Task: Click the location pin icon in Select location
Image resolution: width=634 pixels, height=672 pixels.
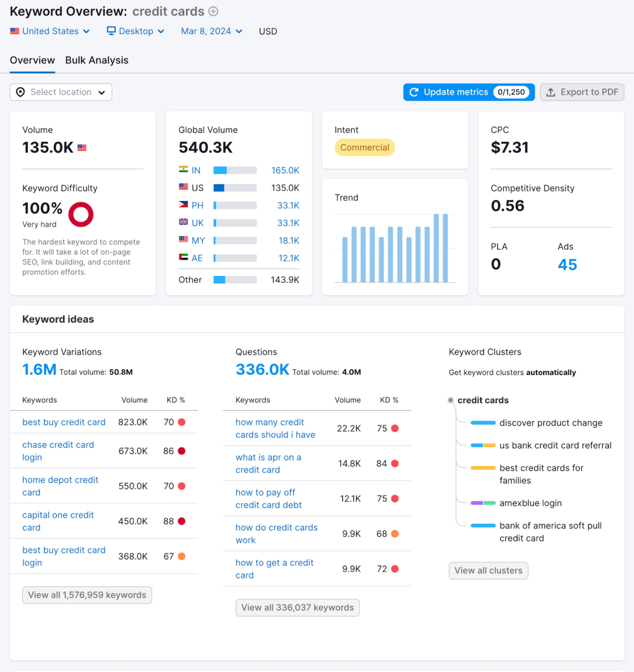Action: click(21, 92)
